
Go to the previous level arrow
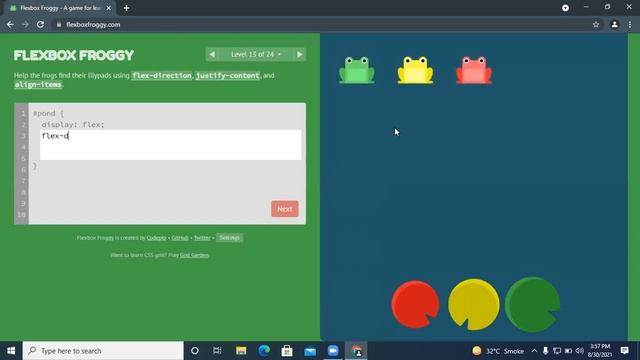tap(212, 54)
